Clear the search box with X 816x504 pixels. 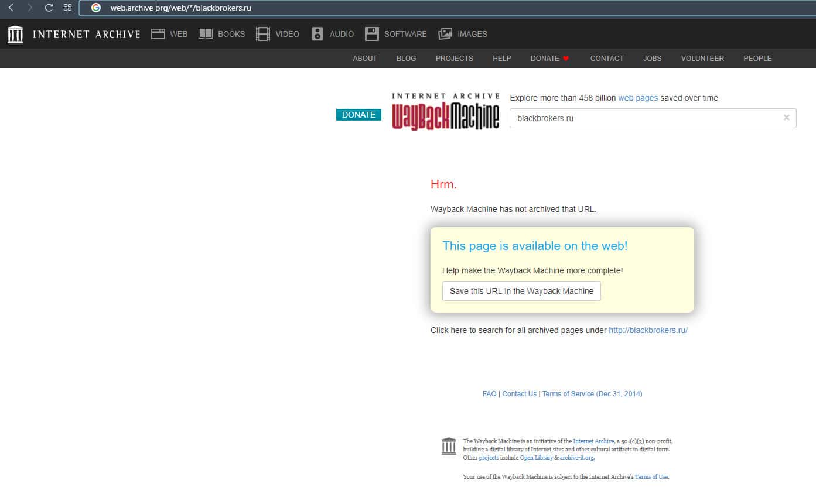click(786, 118)
